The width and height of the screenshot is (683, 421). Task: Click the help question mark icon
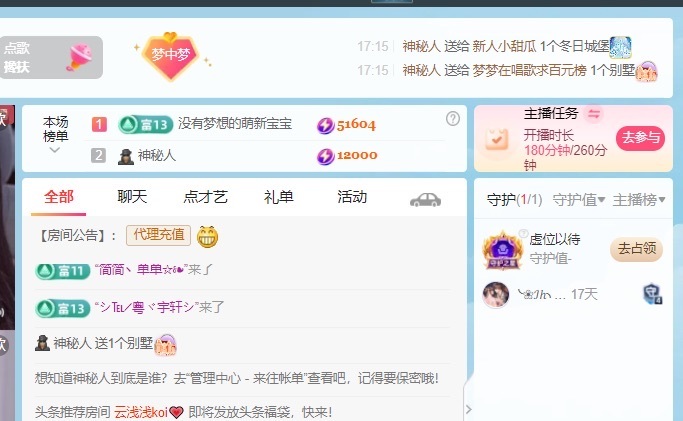pos(453,118)
